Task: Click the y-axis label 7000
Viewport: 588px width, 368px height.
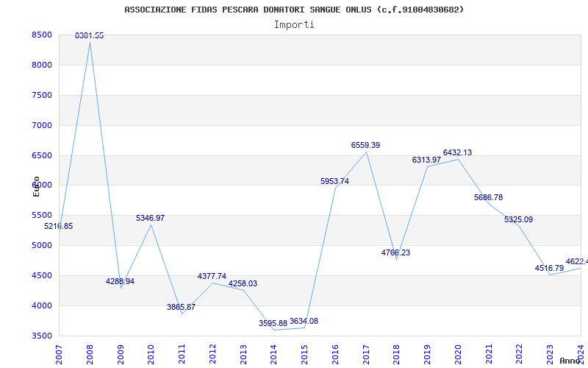Action: coord(42,125)
